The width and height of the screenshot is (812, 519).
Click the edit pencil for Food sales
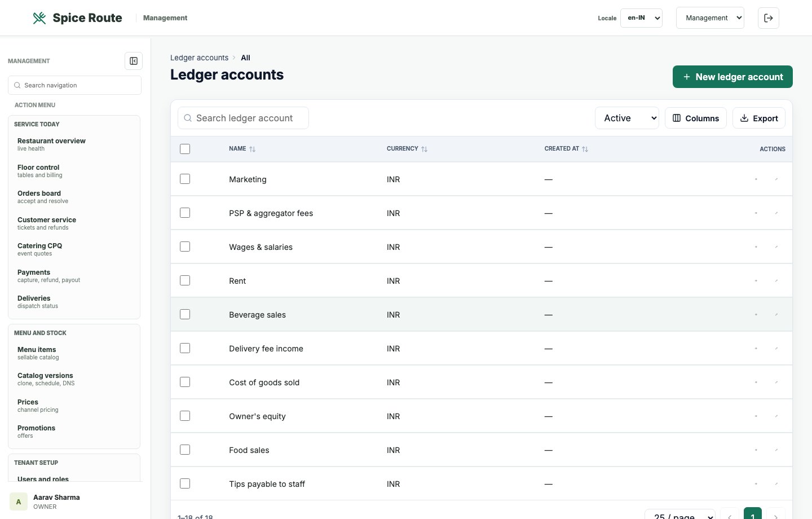pyautogui.click(x=776, y=450)
